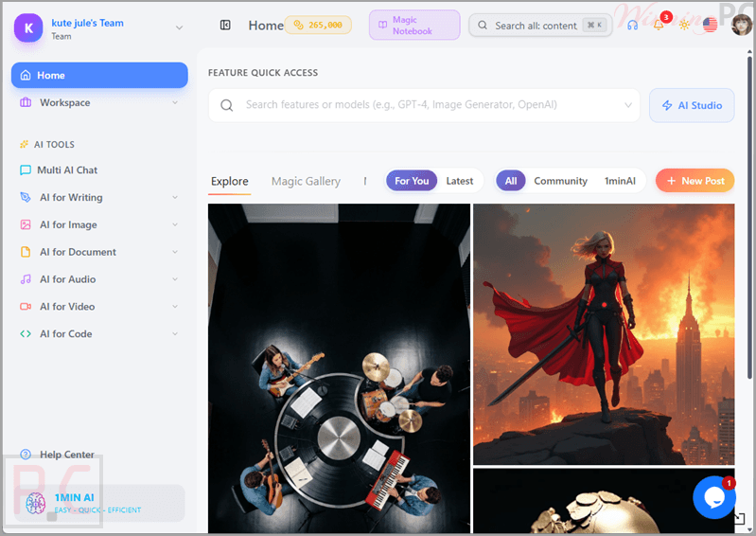Image resolution: width=756 pixels, height=536 pixels.
Task: Focus the Search features or models field
Action: click(424, 105)
